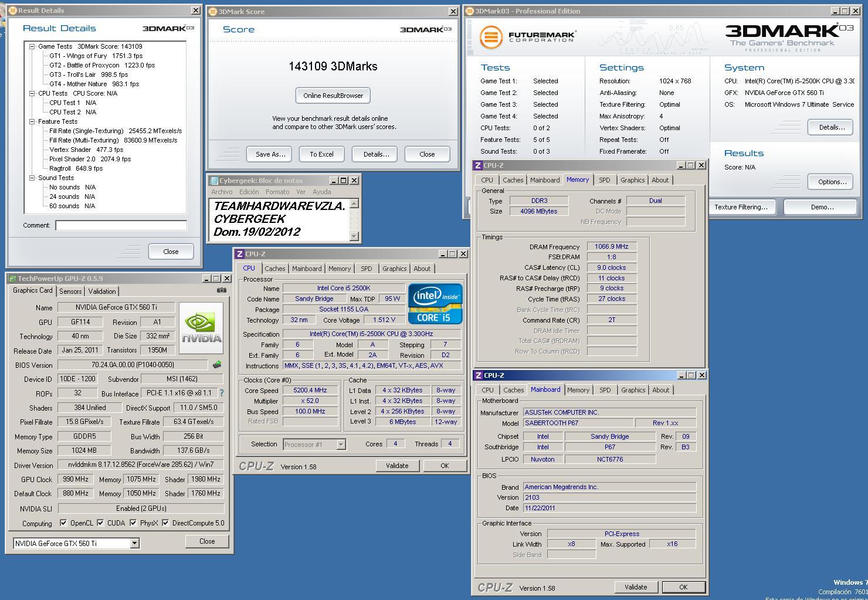Select Ragtroll 648.9 fps row

pos(76,168)
